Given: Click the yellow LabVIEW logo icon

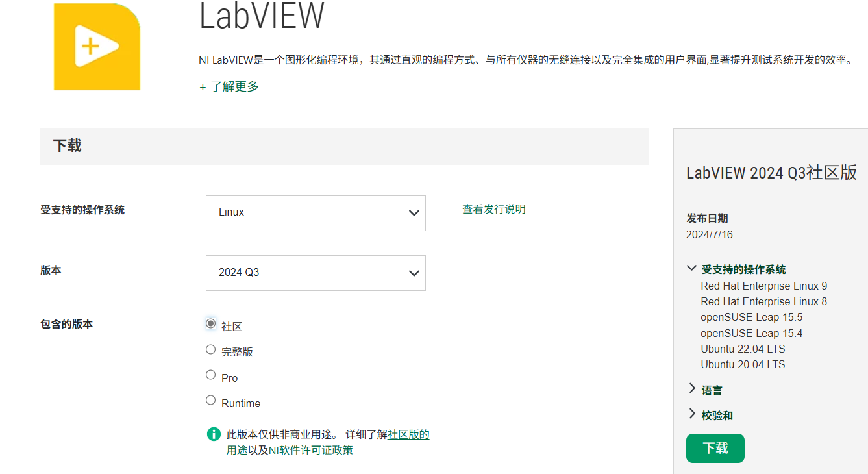Looking at the screenshot, I should pyautogui.click(x=97, y=46).
